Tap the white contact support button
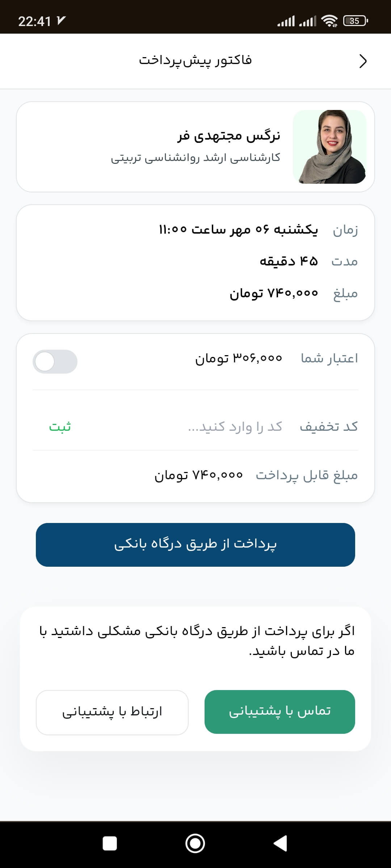This screenshot has width=391, height=868. [112, 712]
